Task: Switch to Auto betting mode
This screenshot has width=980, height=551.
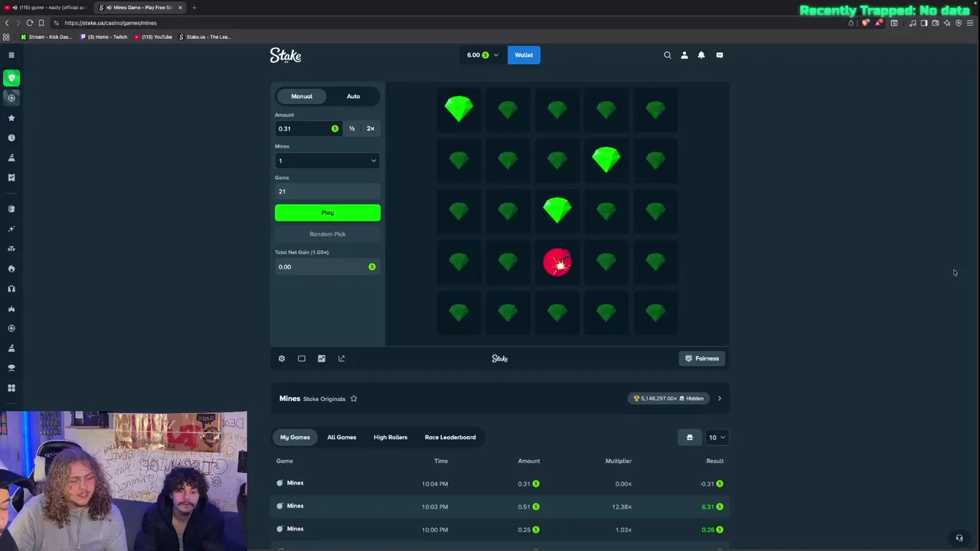Action: pyautogui.click(x=353, y=96)
